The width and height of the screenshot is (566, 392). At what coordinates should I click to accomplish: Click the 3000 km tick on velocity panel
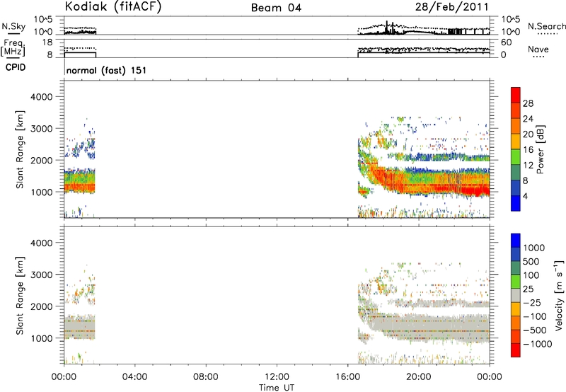pos(42,275)
